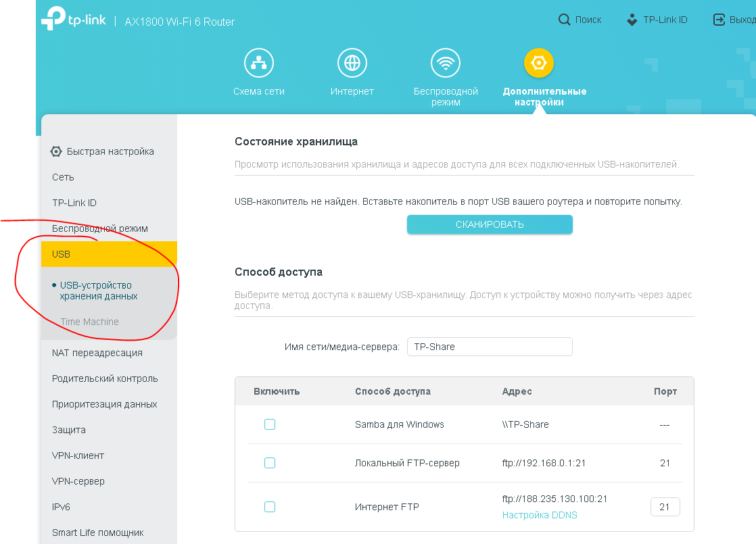Screen dimensions: 756x544
Task: Expand the Сеть sidebar section
Action: (64, 177)
